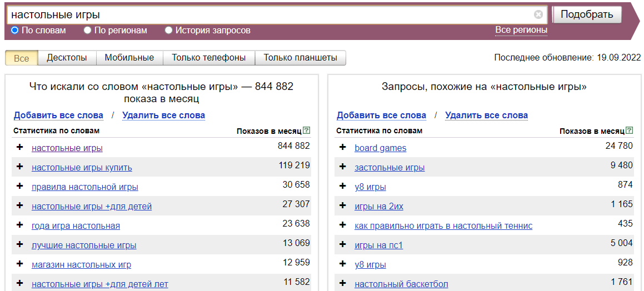
Task: Open the 'игры на 2их' link
Action: click(379, 207)
